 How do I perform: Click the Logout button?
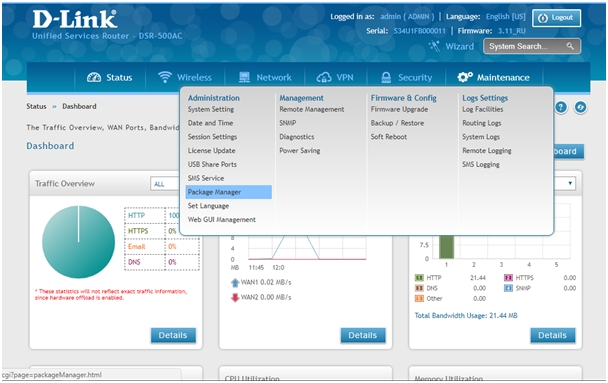(556, 18)
